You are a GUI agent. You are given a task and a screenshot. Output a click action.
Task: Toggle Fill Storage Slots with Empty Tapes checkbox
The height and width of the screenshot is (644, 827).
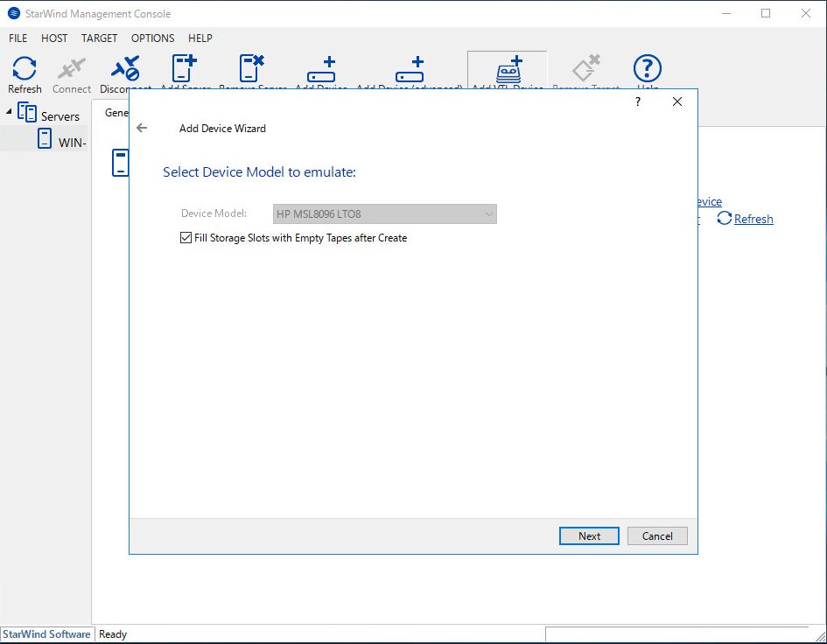[x=186, y=238]
